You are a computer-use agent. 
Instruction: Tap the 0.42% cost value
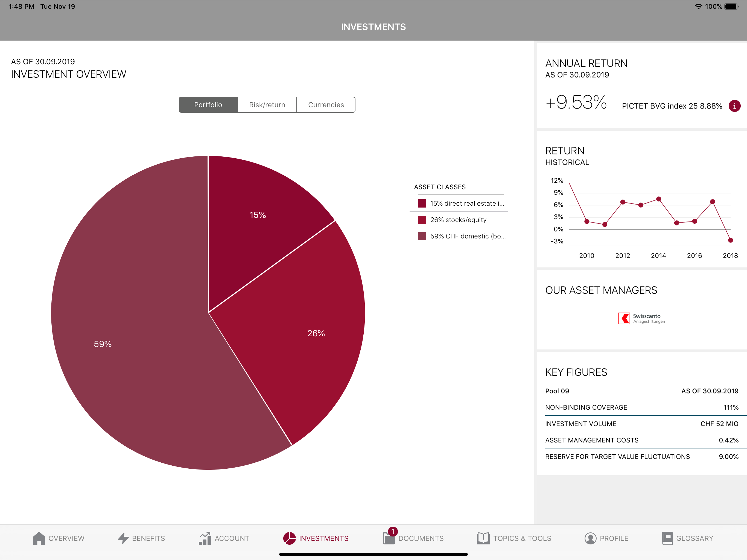(729, 440)
